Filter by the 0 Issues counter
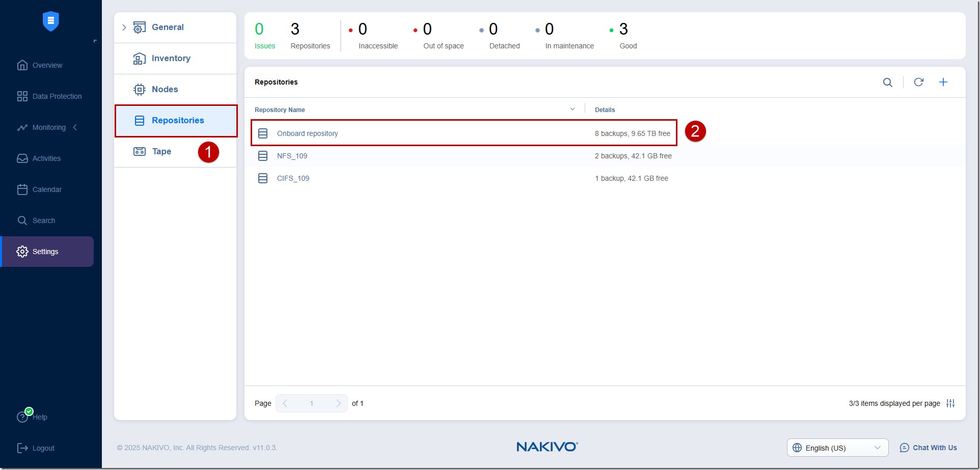The height and width of the screenshot is (470, 980). coord(265,36)
